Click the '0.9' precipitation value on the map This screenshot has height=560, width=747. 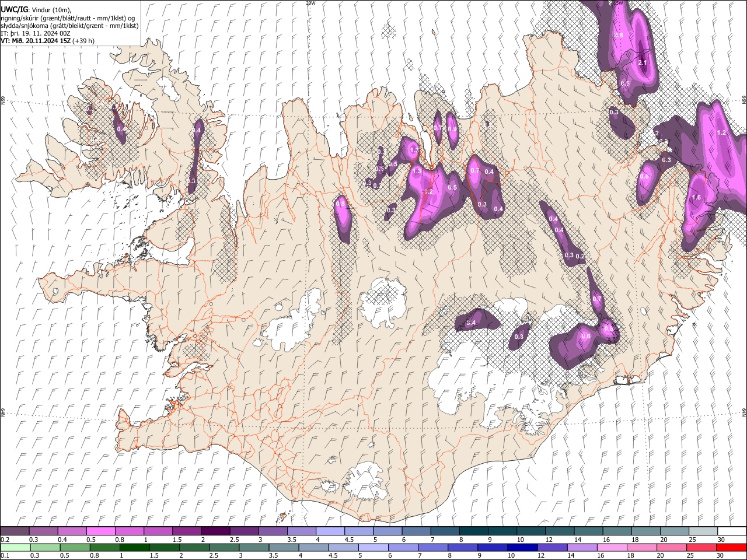point(452,129)
